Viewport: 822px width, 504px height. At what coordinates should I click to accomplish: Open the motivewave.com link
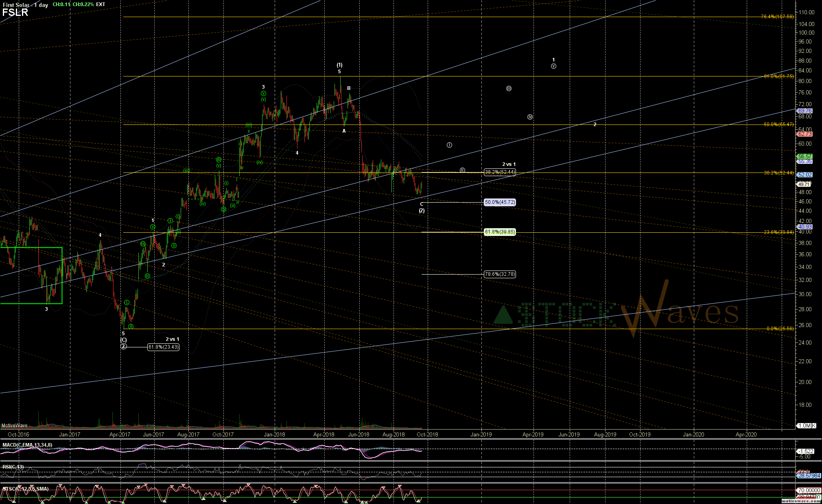[801, 501]
